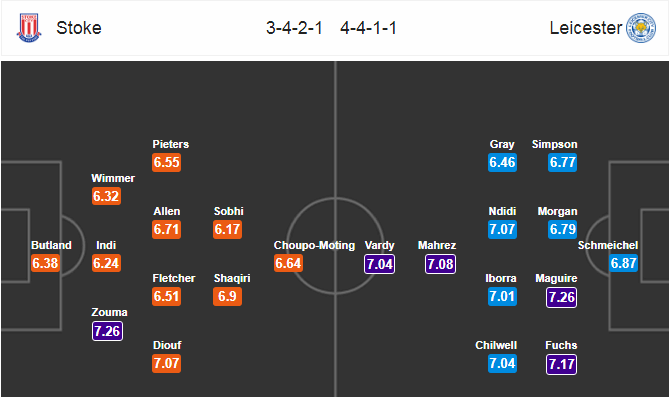Screen dimensions: 669x397
Task: Select Maguire's 7.26 rating badge
Action: point(561,297)
